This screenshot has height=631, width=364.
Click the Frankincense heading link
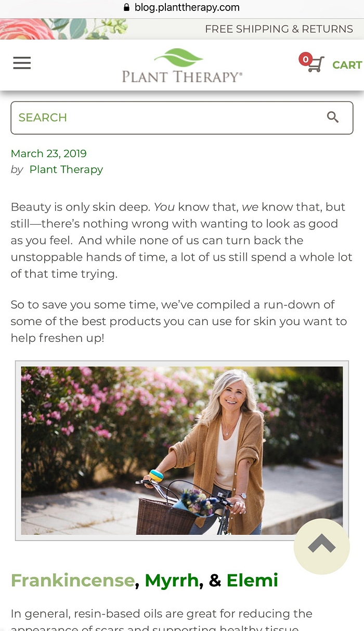[73, 580]
